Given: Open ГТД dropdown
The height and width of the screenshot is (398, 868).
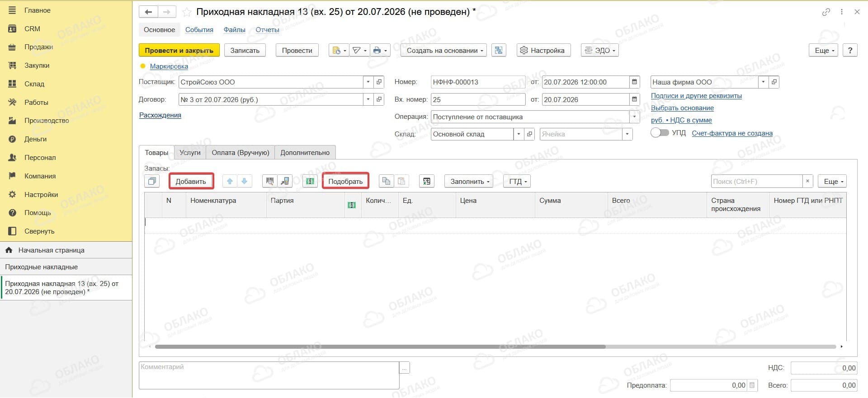Looking at the screenshot, I should [517, 182].
